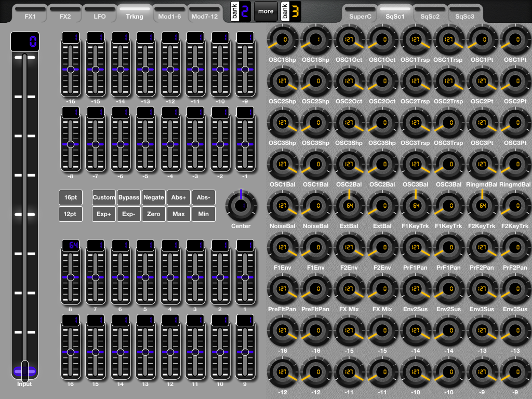Viewport: 532px width, 399px height.
Task: Click the Input fader handle
Action: point(24,371)
